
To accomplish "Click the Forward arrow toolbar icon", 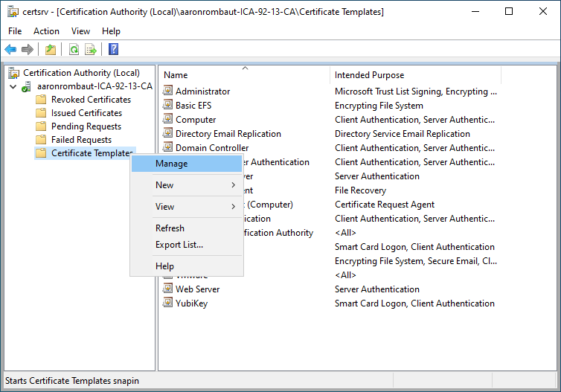I will [28, 50].
